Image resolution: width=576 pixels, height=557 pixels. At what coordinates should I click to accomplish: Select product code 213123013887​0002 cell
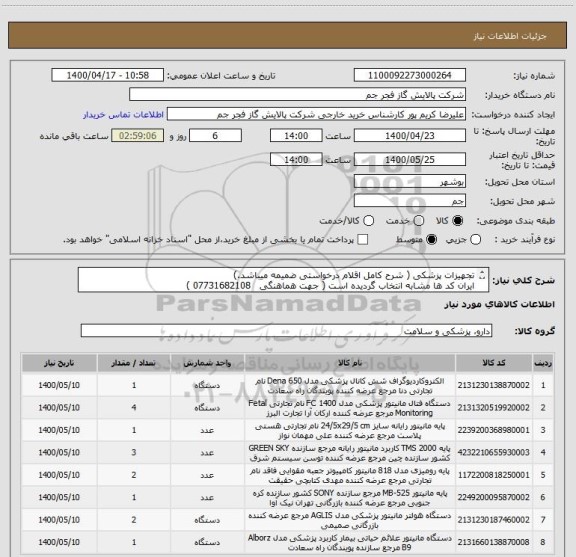click(x=494, y=385)
